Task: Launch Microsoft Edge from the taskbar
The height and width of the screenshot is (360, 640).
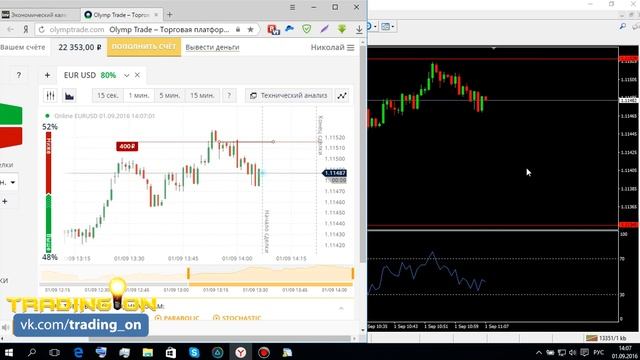Action: coord(78,352)
